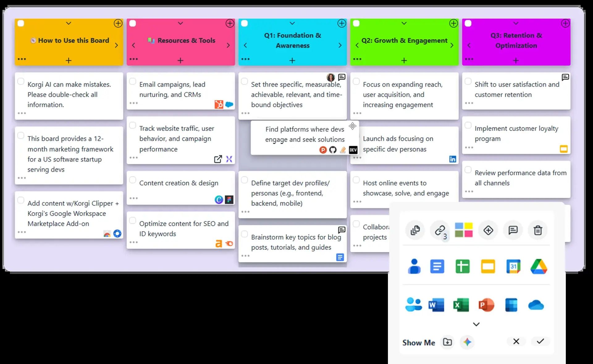This screenshot has width=593, height=364.
Task: Click the Google Docs icon in popup
Action: tap(437, 267)
